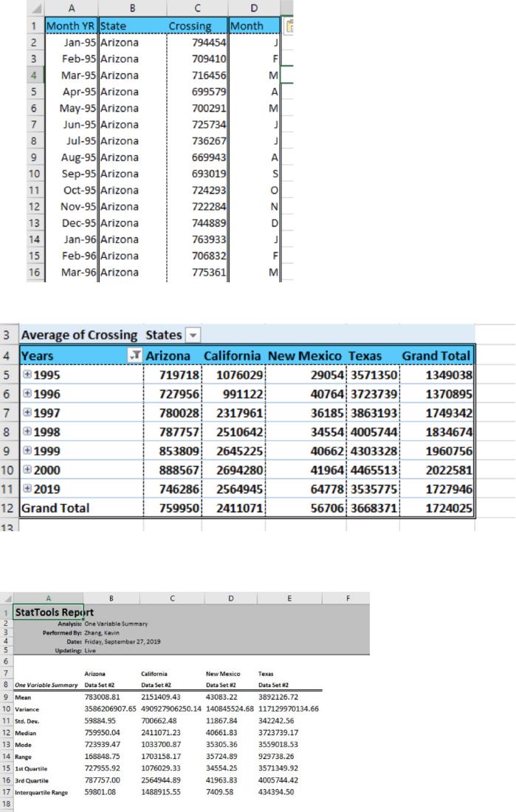
Task: Select the New Mexico pivot column header
Action: click(305, 356)
